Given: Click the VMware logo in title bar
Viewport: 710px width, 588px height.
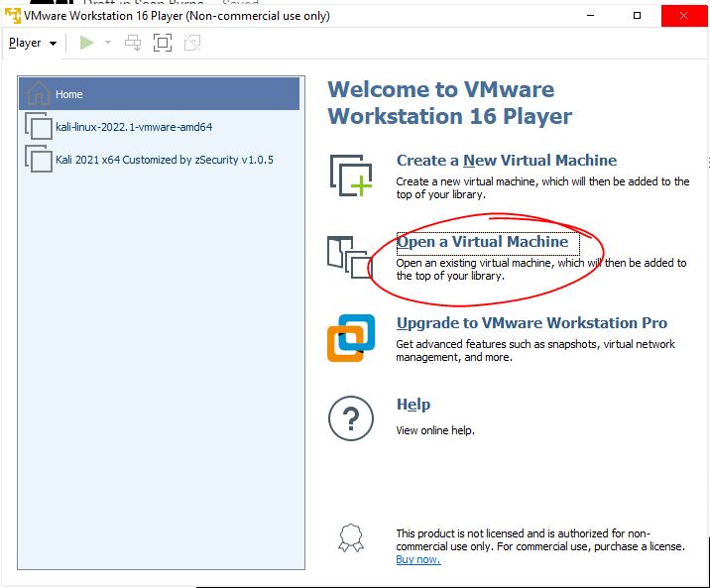Looking at the screenshot, I should (13, 16).
